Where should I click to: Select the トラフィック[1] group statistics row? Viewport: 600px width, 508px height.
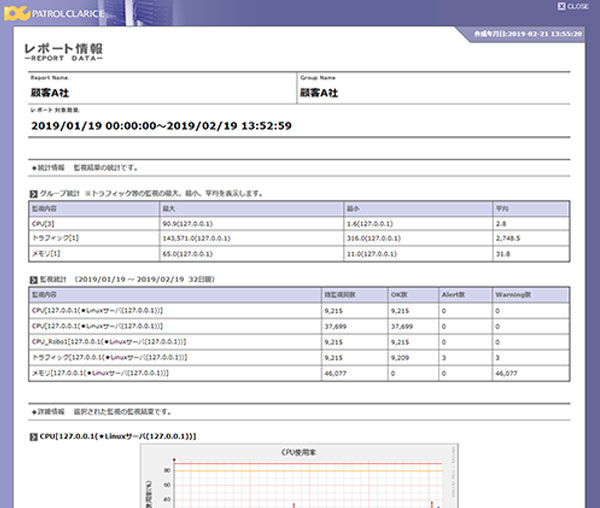pyautogui.click(x=299, y=238)
